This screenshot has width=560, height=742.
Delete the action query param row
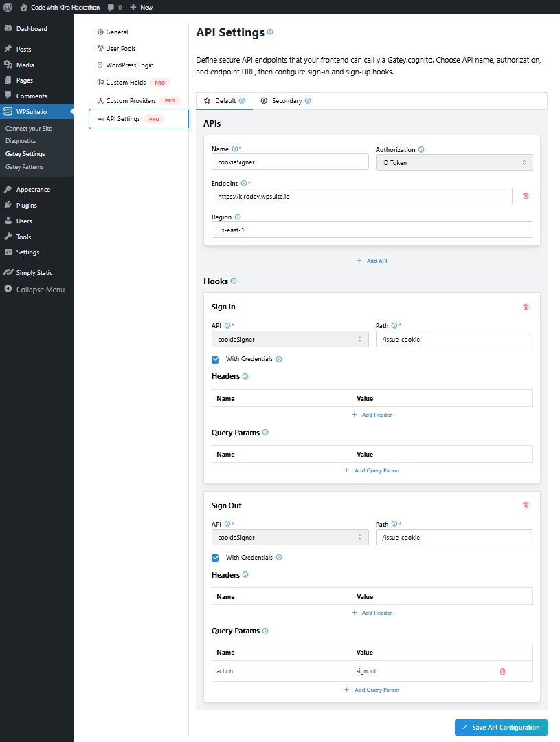tap(502, 671)
